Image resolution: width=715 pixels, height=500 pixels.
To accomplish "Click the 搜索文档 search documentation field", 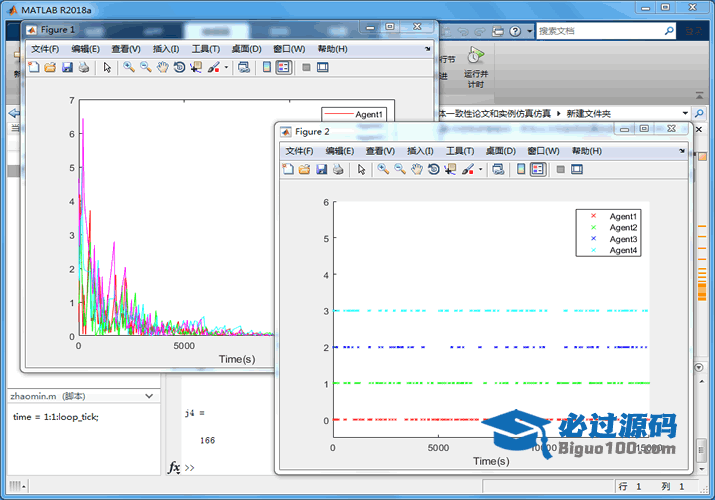I will click(599, 31).
